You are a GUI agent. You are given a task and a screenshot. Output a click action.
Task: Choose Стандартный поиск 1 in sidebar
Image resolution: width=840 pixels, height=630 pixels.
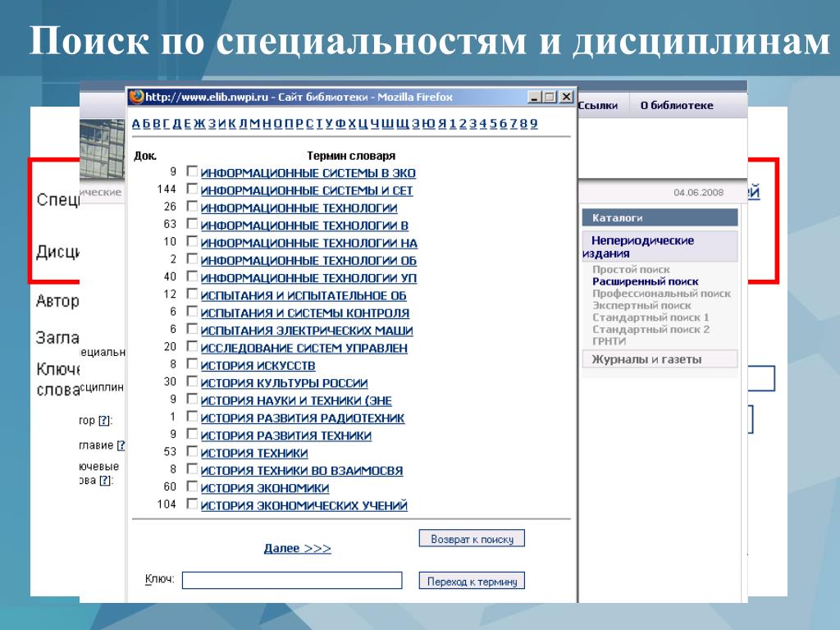651,317
